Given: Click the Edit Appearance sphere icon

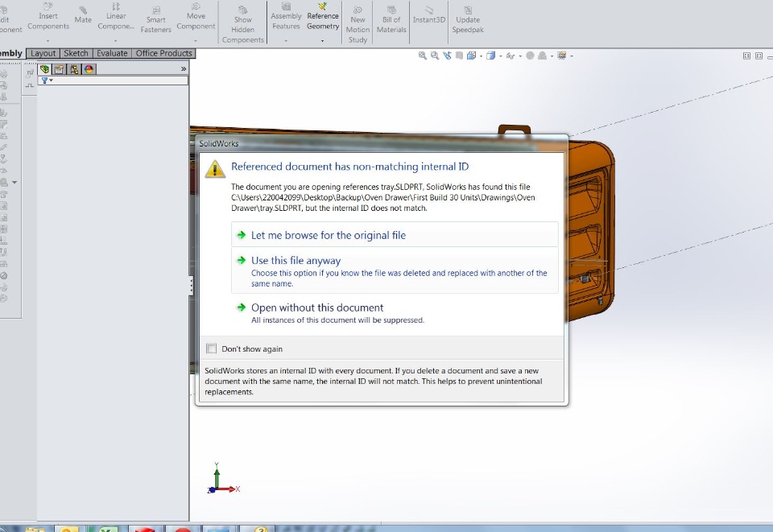Looking at the screenshot, I should click(x=530, y=56).
